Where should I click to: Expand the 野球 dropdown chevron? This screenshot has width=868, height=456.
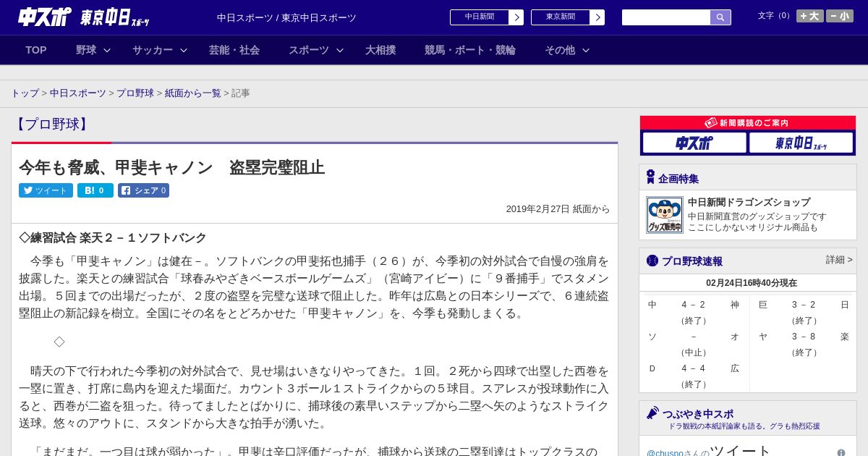click(107, 50)
